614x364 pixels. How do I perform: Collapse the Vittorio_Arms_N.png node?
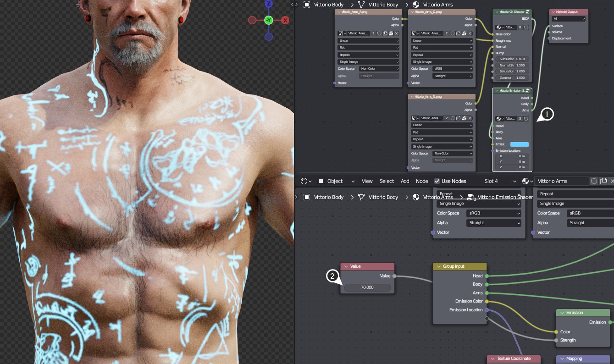coord(412,96)
